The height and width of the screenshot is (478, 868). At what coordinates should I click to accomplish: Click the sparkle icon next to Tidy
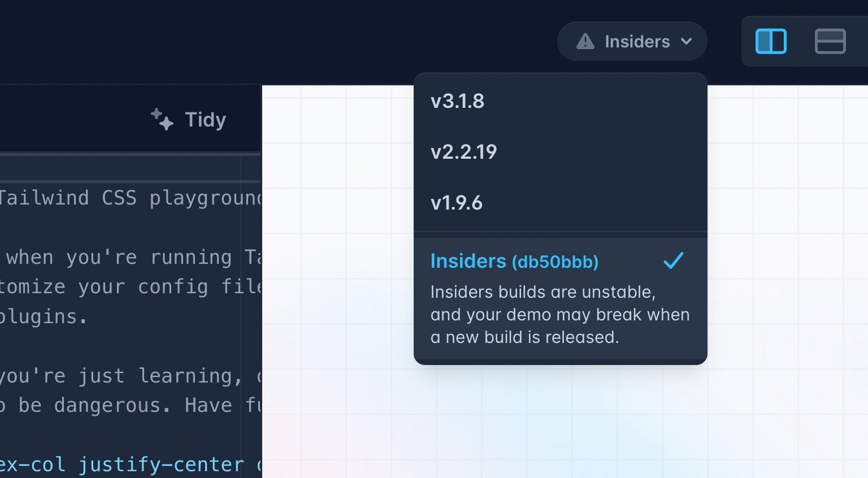pyautogui.click(x=161, y=119)
